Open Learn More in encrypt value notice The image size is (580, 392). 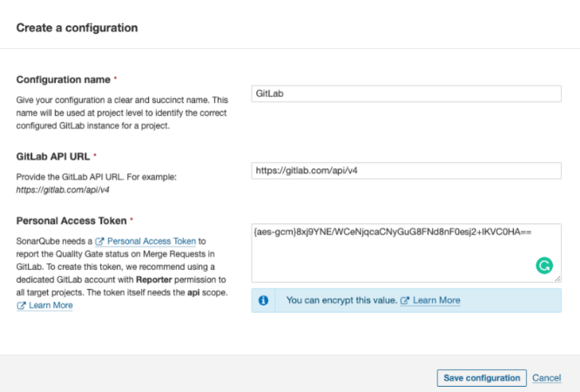point(436,301)
